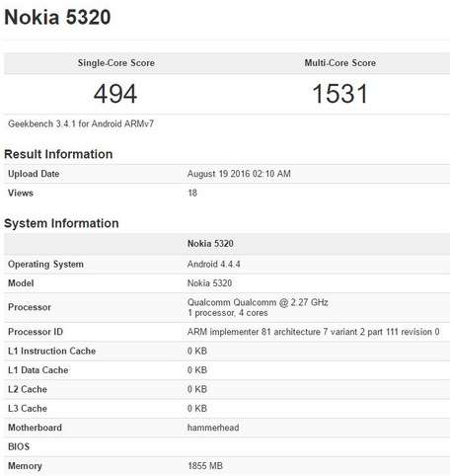Click the hammerhead motherboard value
This screenshot has height=476, width=450.
pyautogui.click(x=213, y=428)
